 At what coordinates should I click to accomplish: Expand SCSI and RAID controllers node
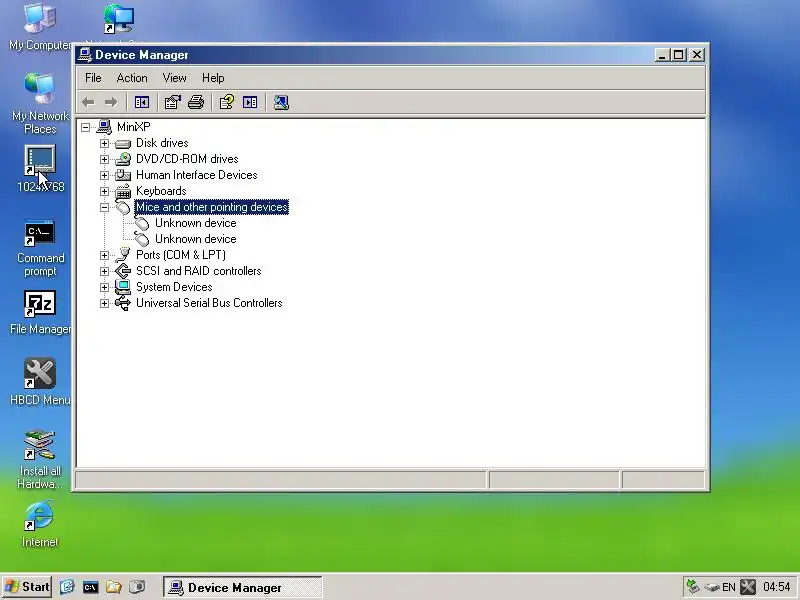105,271
